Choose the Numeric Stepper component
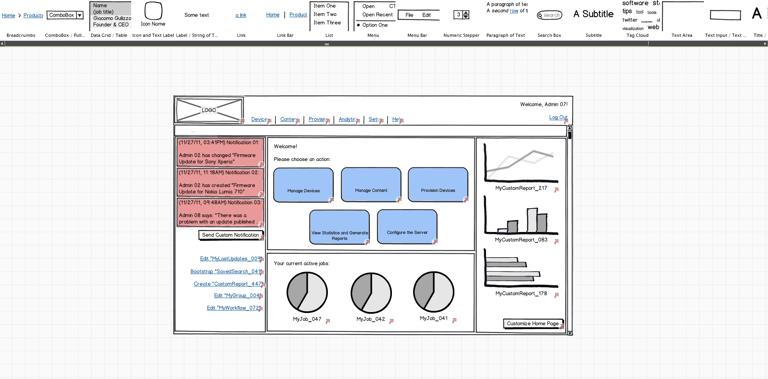The image size is (768, 379). click(461, 20)
